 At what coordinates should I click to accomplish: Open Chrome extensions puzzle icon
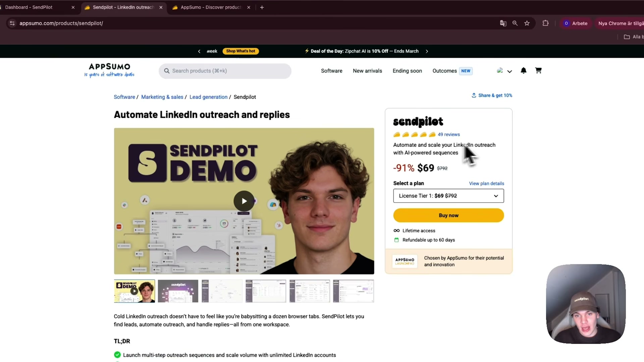[x=546, y=23]
